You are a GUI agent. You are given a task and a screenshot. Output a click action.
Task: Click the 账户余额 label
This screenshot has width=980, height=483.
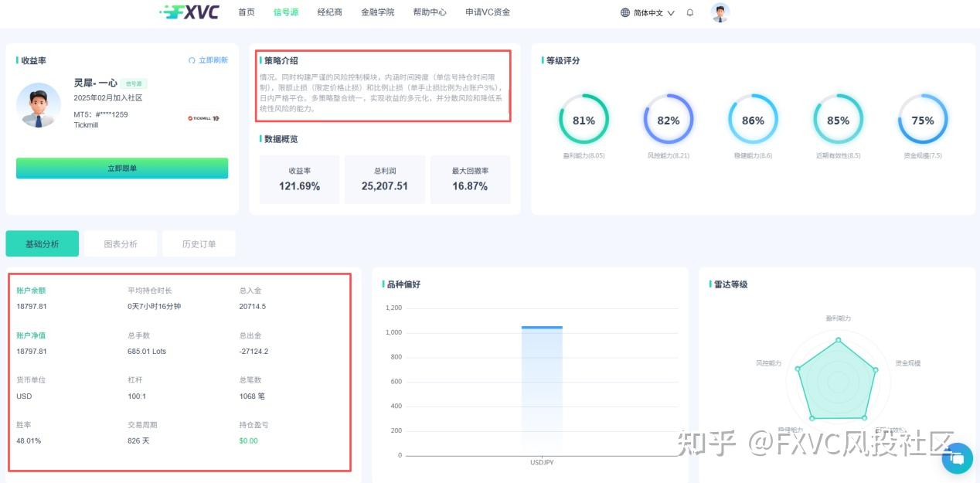31,291
